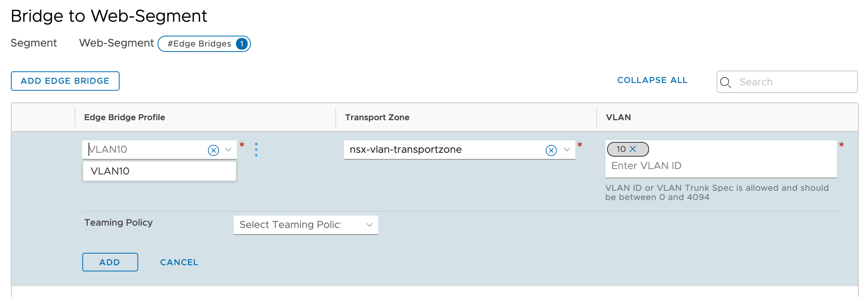Click the VLAN column header
The width and height of the screenshot is (868, 297).
pyautogui.click(x=618, y=117)
